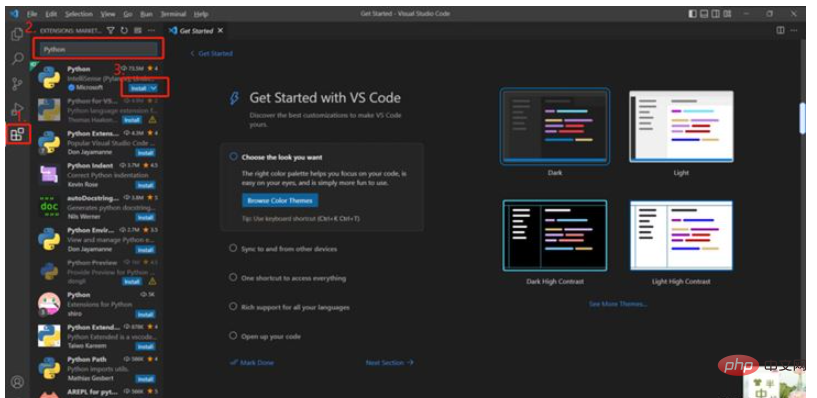Click warning icon on Python for VS extension
Image resolution: width=817 pixels, height=398 pixels.
click(153, 120)
